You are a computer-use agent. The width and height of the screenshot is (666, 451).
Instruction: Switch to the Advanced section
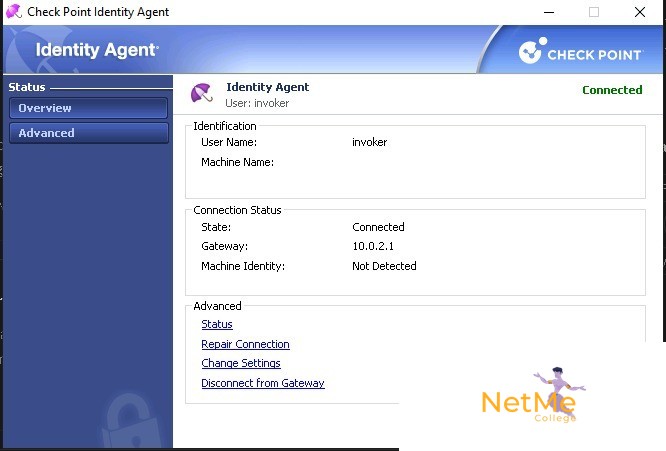click(x=88, y=133)
